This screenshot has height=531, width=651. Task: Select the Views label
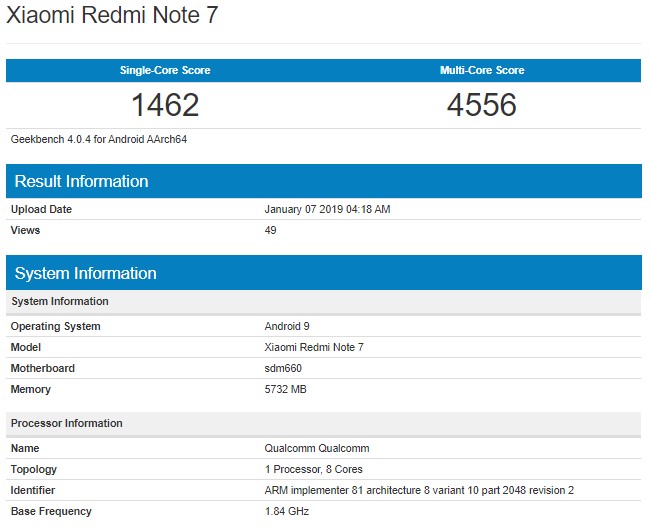click(25, 230)
